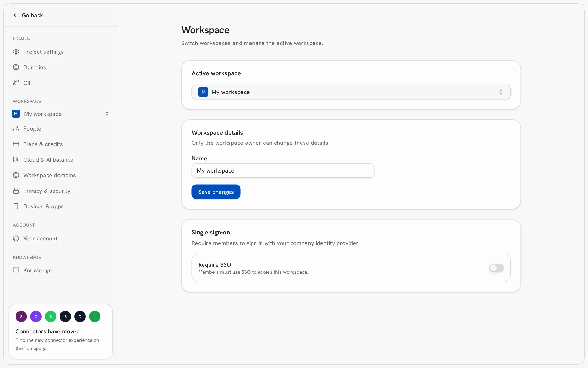Select Workspace domains in sidebar
The image size is (588, 368).
pyautogui.click(x=60, y=175)
